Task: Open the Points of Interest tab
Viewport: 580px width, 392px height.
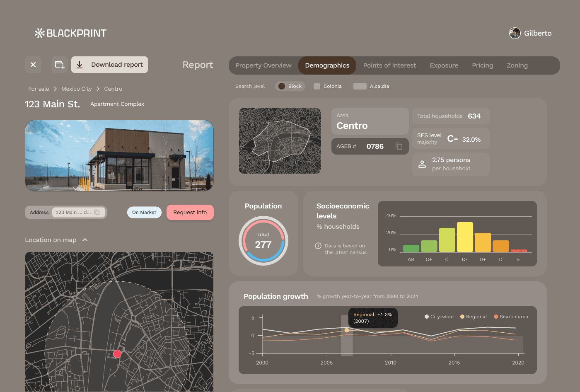Action: (x=389, y=65)
